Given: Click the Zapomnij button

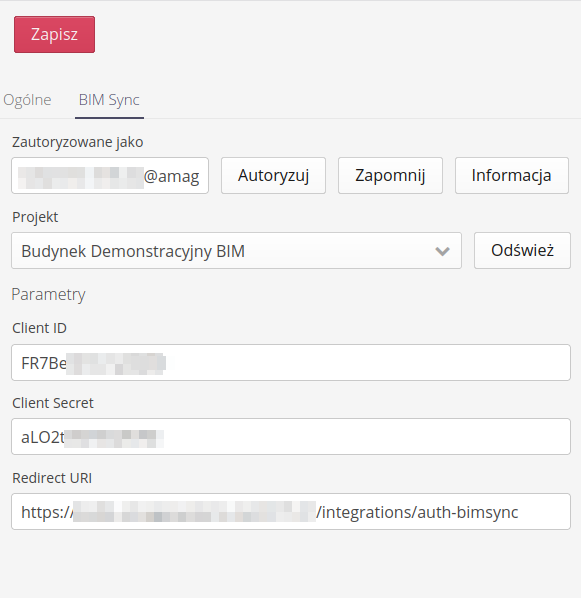Looking at the screenshot, I should pos(390,175).
